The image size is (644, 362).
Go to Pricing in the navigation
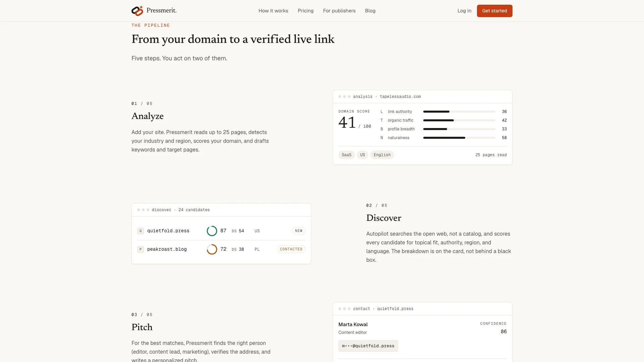(306, 11)
